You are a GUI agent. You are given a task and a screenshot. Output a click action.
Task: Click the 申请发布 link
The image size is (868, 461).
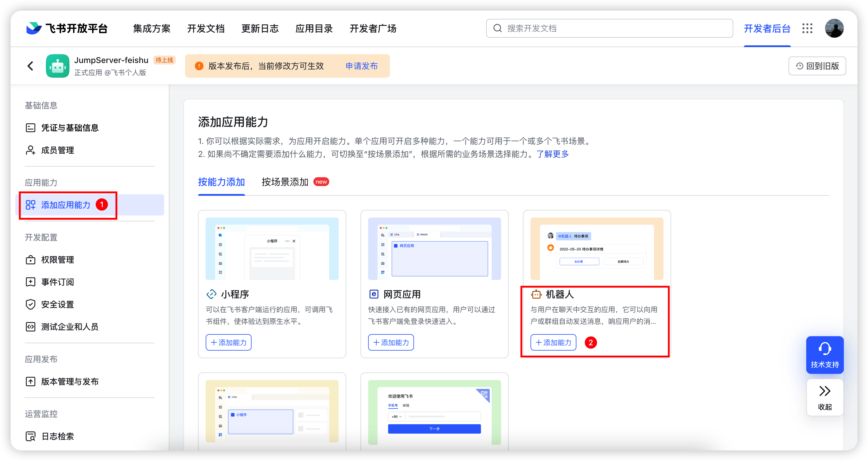click(362, 66)
